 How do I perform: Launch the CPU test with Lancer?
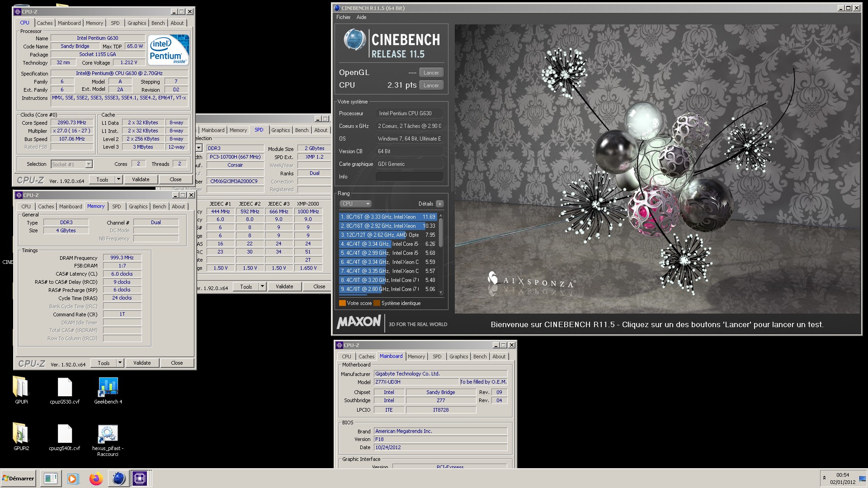[431, 85]
